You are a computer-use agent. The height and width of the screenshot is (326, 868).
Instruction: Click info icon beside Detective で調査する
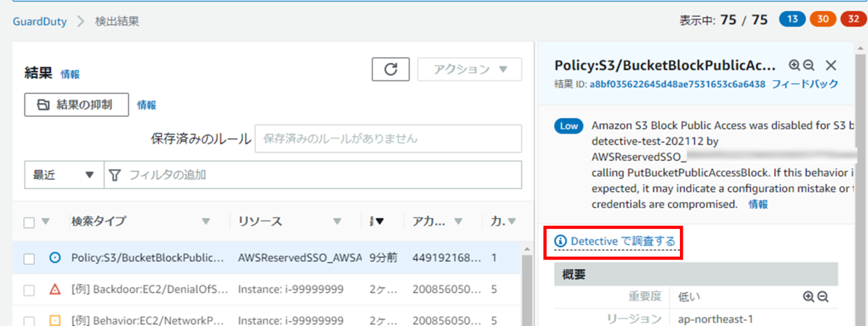pos(561,241)
